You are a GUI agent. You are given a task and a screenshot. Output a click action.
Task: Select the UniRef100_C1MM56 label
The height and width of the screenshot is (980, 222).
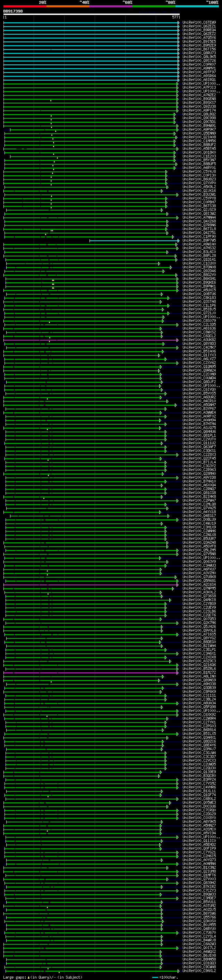point(199,141)
